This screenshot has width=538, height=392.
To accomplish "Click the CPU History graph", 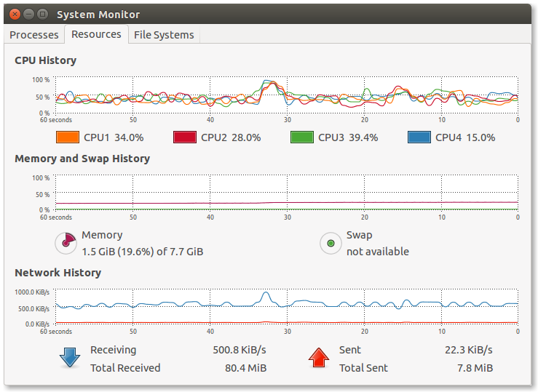I will 286,95.
